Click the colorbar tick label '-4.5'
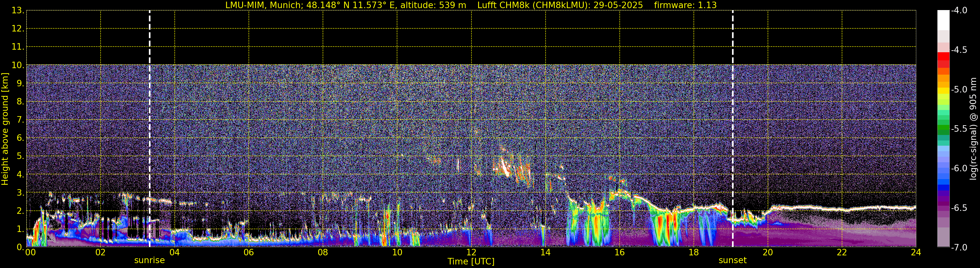This screenshot has height=268, width=980. tap(959, 50)
